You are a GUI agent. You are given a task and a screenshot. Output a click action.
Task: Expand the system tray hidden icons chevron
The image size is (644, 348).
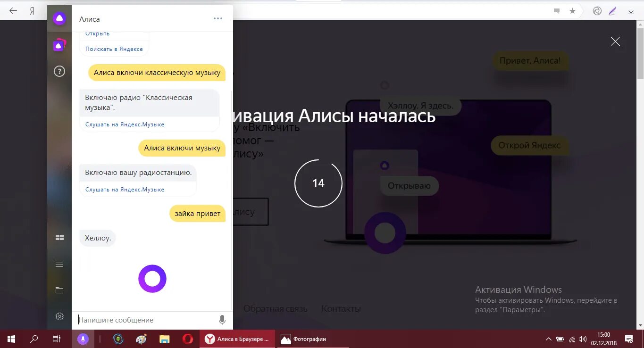pos(548,339)
